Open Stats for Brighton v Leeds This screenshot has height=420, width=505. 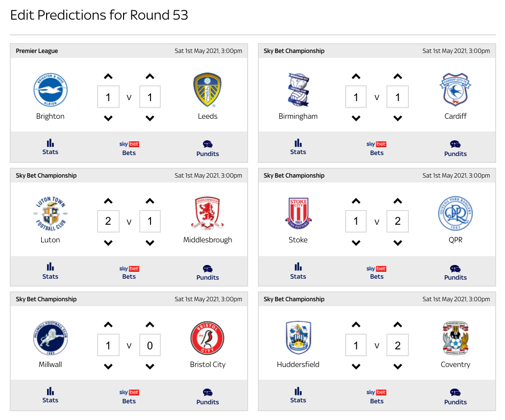pos(50,147)
